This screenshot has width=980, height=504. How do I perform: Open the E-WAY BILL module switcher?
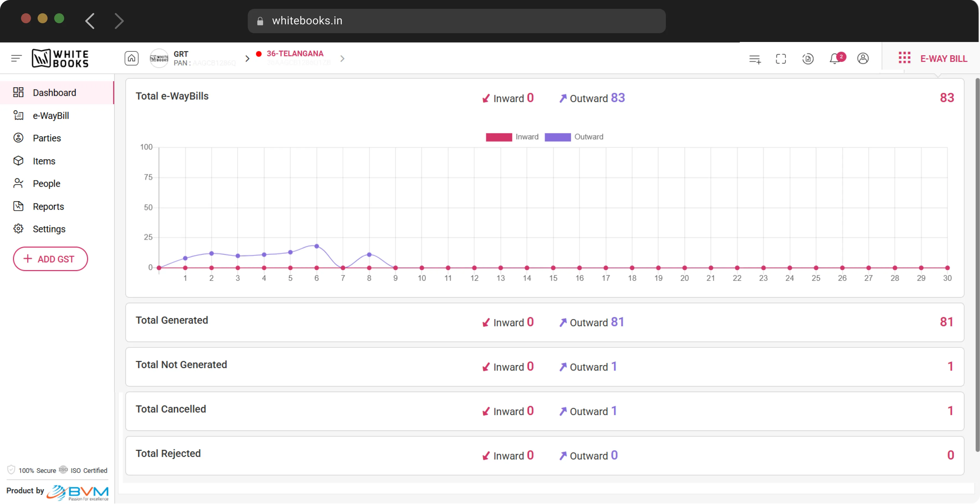[943, 59]
